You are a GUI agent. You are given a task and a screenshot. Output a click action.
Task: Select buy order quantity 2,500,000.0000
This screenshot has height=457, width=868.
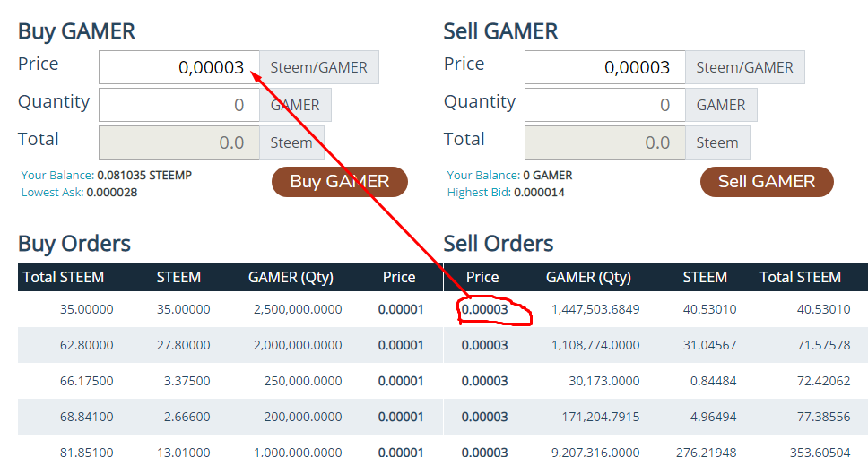pyautogui.click(x=298, y=309)
